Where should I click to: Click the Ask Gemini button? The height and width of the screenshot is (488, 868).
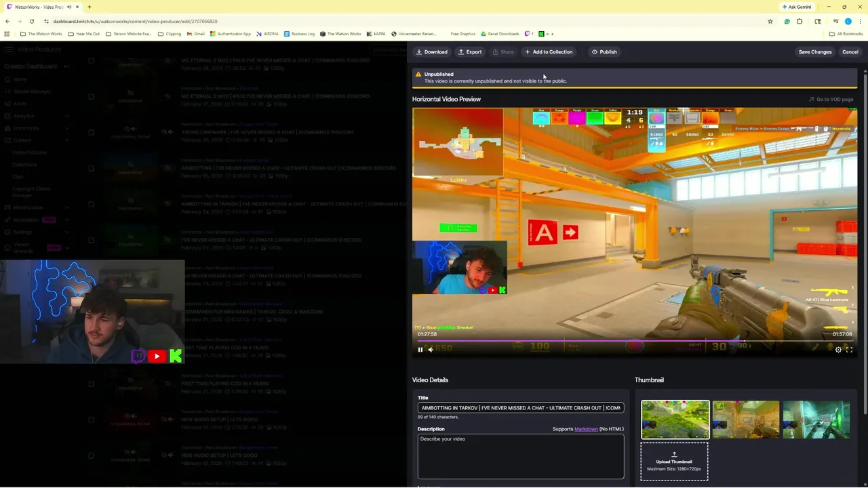796,7
